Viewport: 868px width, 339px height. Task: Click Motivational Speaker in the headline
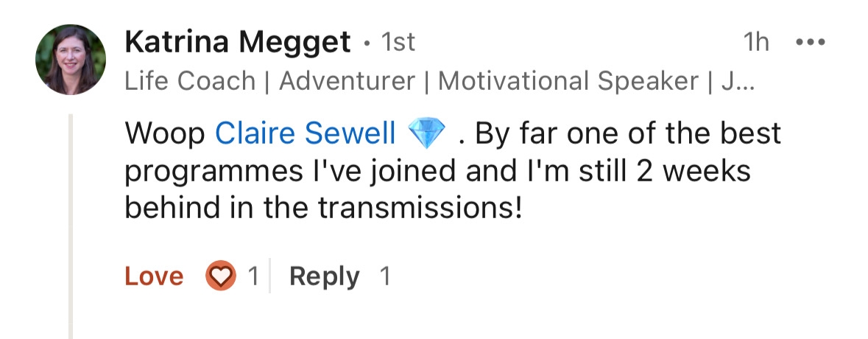pos(568,81)
